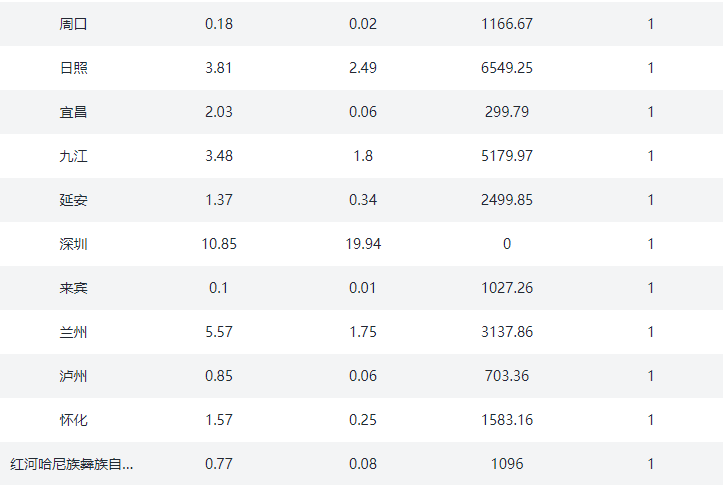Click 10.85 value in 深圳 row
The height and width of the screenshot is (485, 726).
tap(219, 244)
